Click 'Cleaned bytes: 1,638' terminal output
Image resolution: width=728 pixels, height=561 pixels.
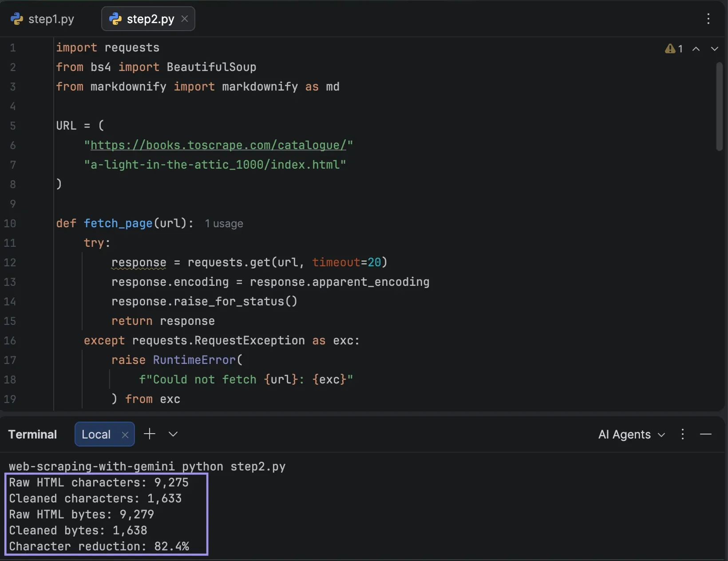[x=78, y=530]
